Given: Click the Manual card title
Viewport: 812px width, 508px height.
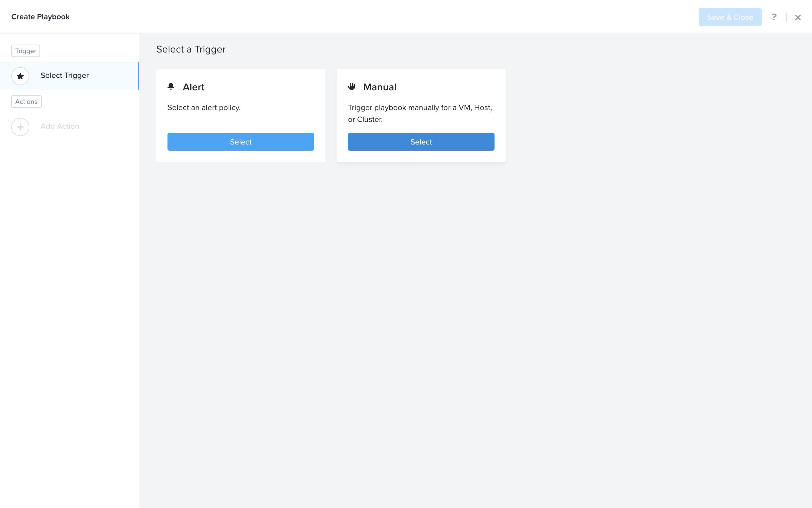Looking at the screenshot, I should coord(380,87).
